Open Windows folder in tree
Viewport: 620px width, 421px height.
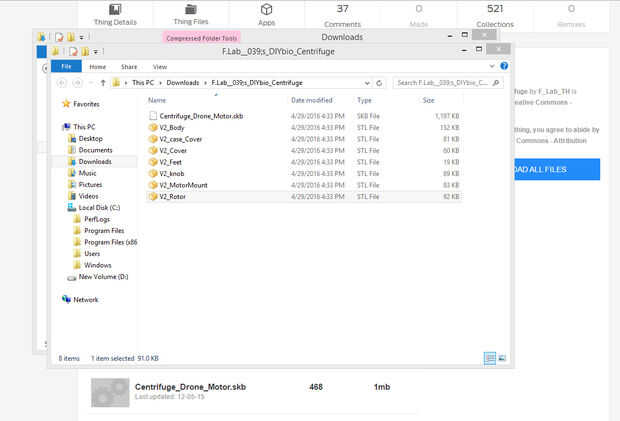98,264
